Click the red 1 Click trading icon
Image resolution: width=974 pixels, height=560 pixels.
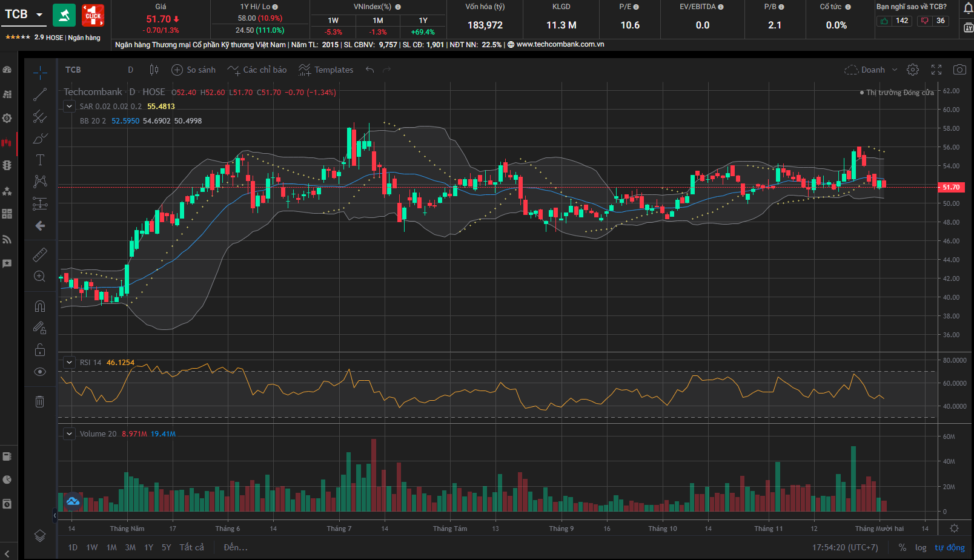coord(93,15)
